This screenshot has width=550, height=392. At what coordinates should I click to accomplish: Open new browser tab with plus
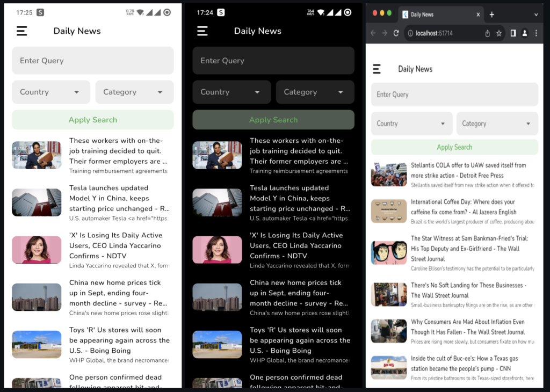coord(492,14)
